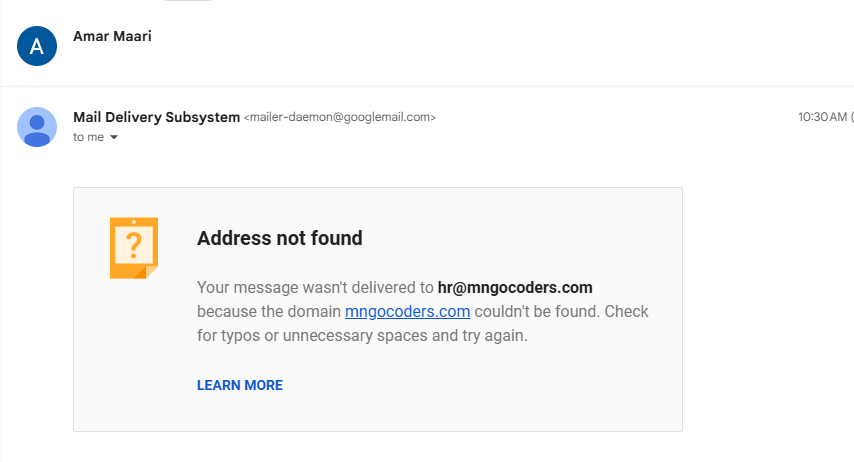Screen dimensions: 854x462
Task: Open the LEARN MORE link
Action: pyautogui.click(x=240, y=385)
